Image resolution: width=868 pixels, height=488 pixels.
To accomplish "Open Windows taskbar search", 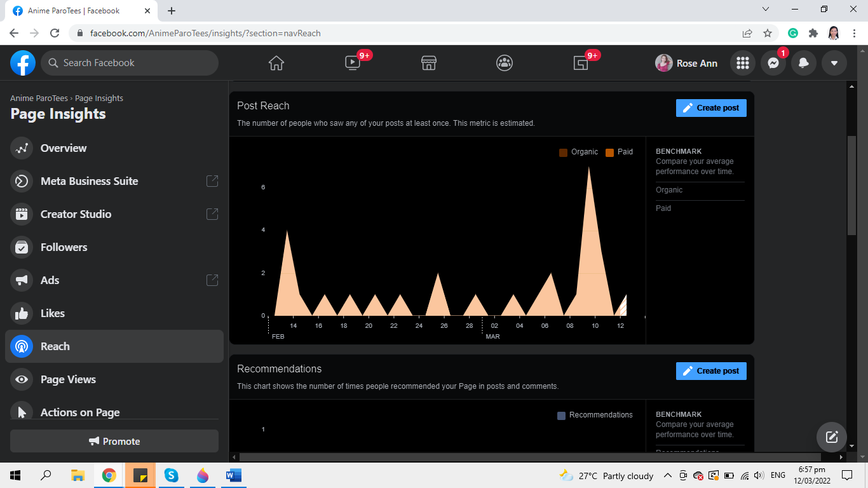I will click(46, 475).
